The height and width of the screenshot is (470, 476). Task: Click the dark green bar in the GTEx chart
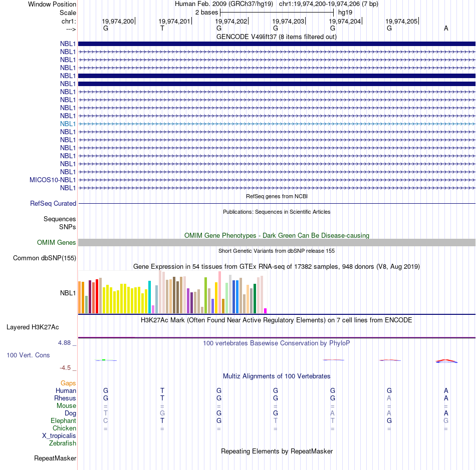pos(255,299)
